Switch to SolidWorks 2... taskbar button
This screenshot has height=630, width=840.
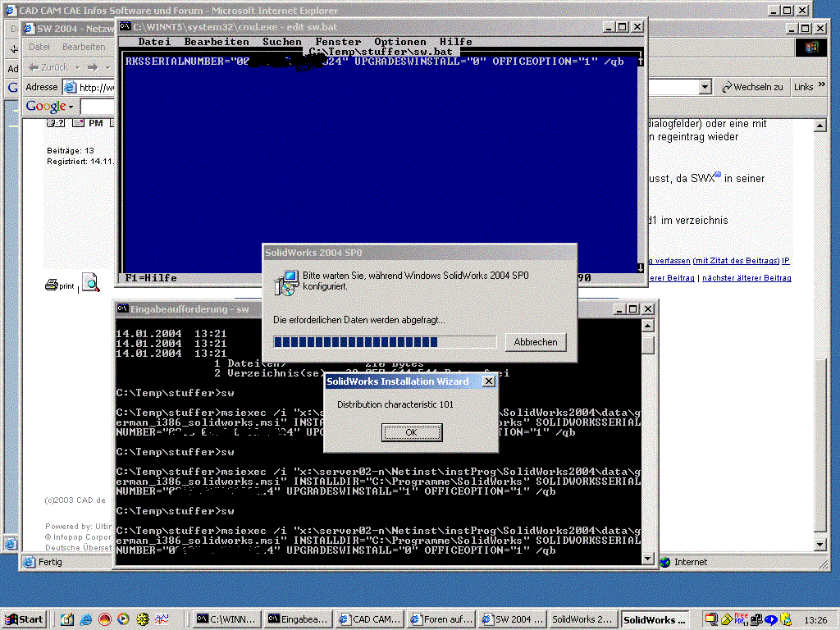(582, 619)
